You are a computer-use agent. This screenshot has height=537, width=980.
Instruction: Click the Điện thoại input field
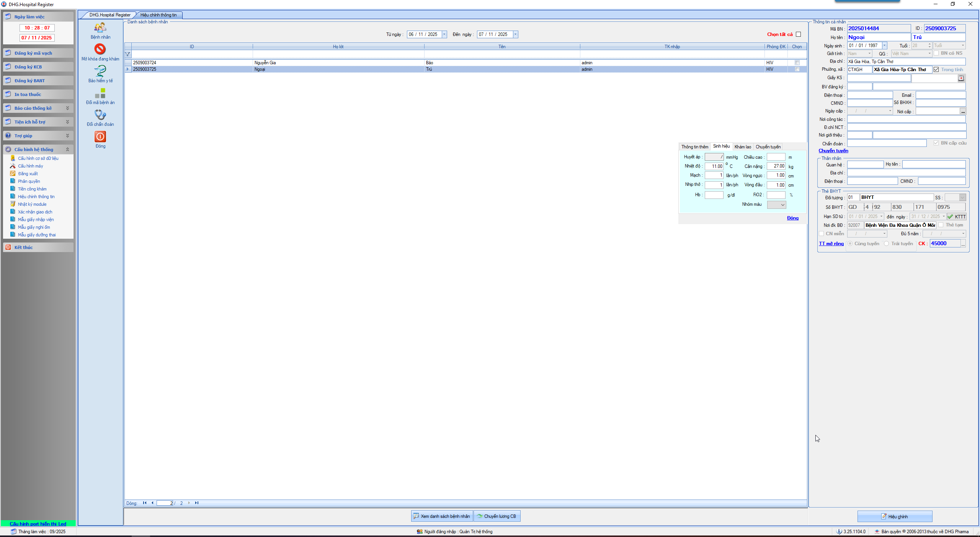[869, 95]
